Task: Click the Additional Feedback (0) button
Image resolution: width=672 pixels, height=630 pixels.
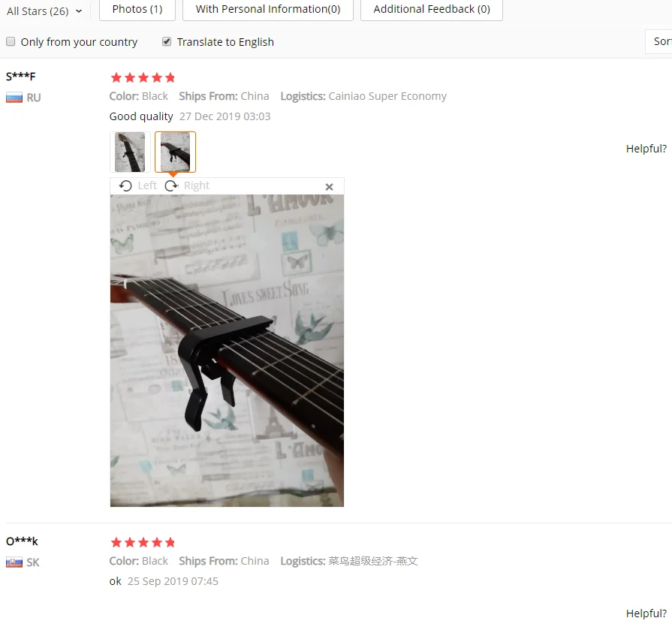Action: click(432, 9)
